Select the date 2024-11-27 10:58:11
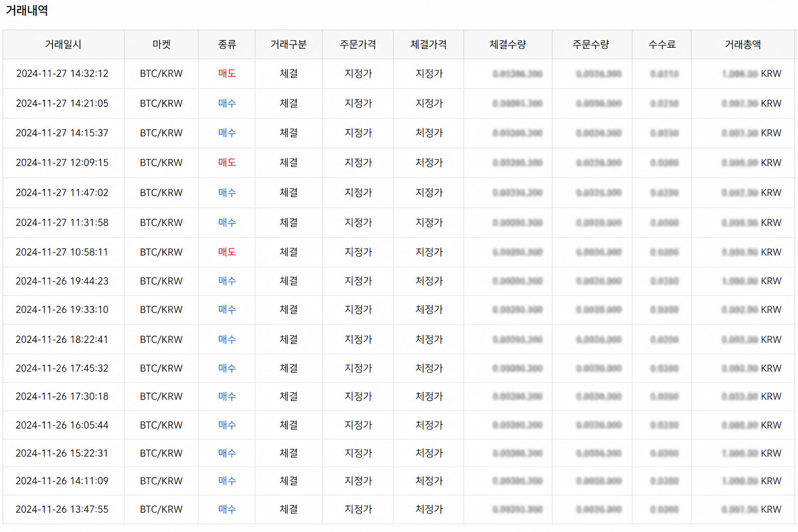This screenshot has width=798, height=532. coord(62,252)
